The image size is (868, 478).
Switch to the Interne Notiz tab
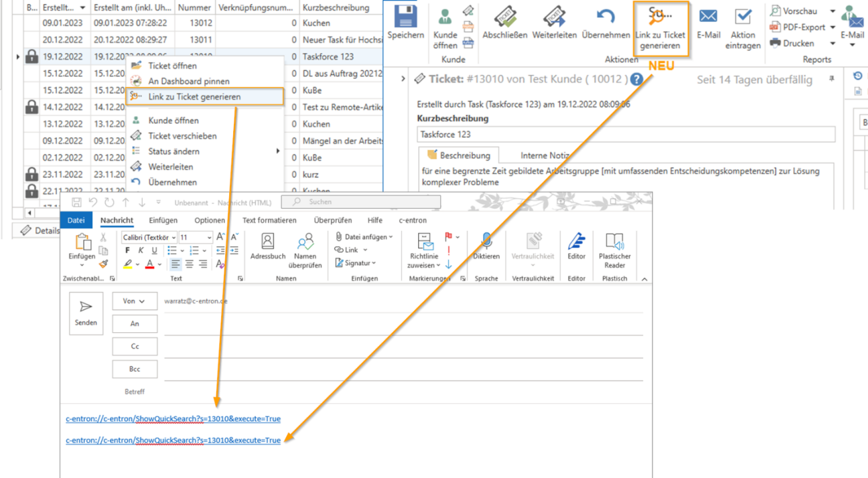pyautogui.click(x=545, y=156)
